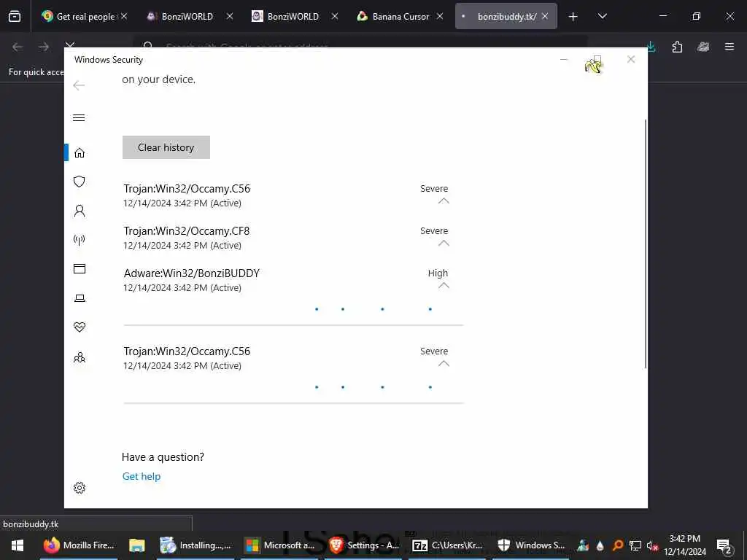Click Clear history button
This screenshot has height=560, width=747.
point(166,147)
